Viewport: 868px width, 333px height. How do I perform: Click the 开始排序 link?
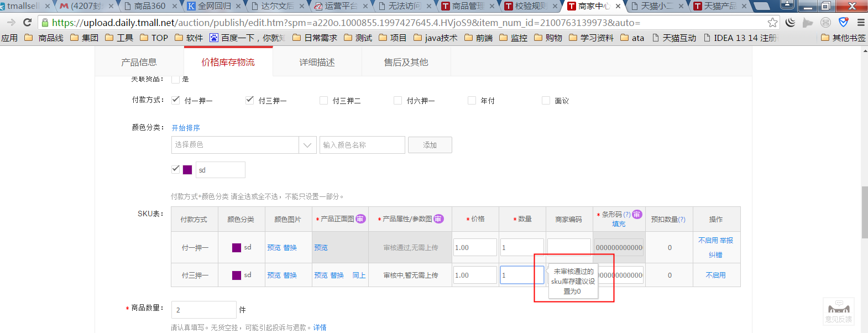(186, 128)
